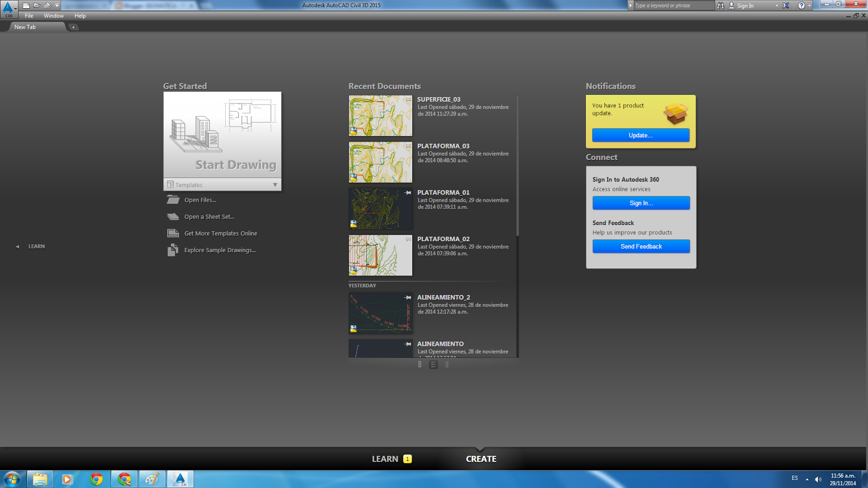Viewport: 868px width, 488px height.
Task: Unpin ALINEAMIENTO from recent documents
Action: click(x=408, y=344)
